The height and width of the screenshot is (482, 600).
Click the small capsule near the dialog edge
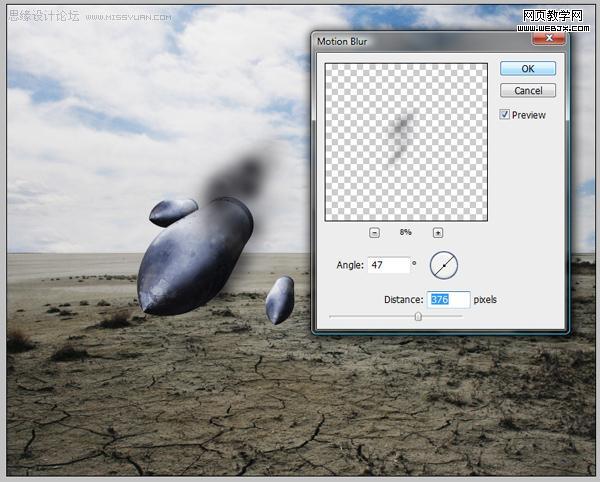(280, 300)
